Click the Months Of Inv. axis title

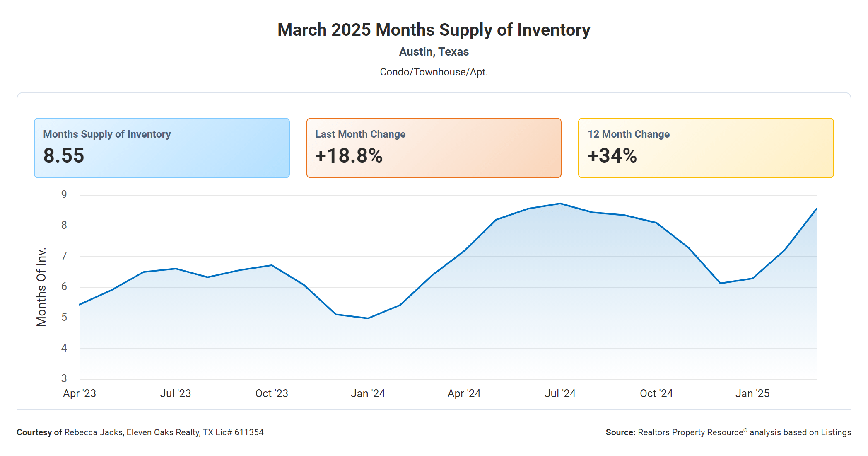[41, 287]
